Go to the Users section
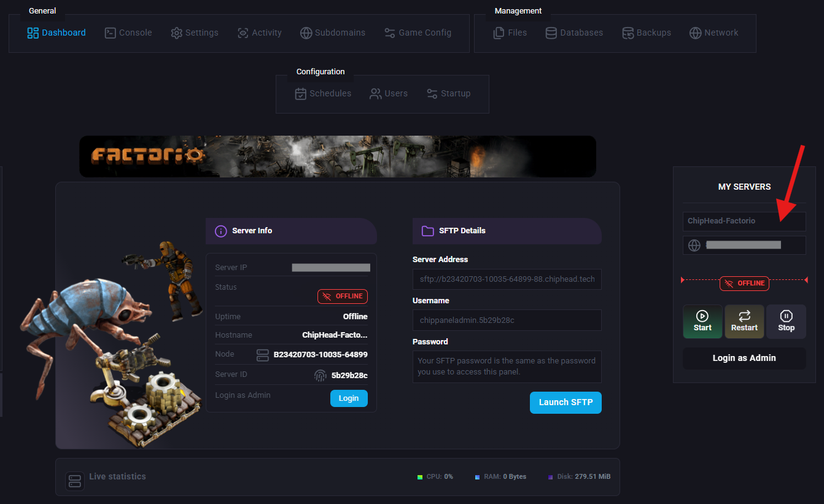 388,94
